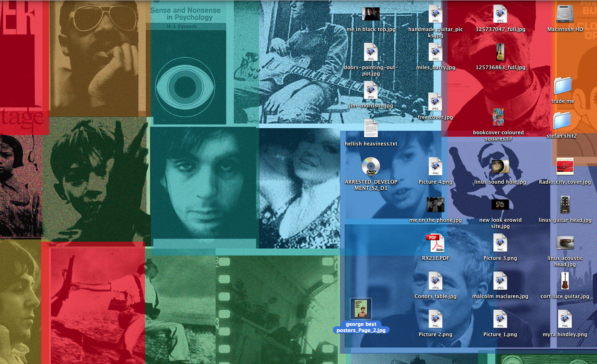Screen dimensions: 597x364
Task: Select the 'Conors table.jpg' file icon
Action: (x=435, y=281)
